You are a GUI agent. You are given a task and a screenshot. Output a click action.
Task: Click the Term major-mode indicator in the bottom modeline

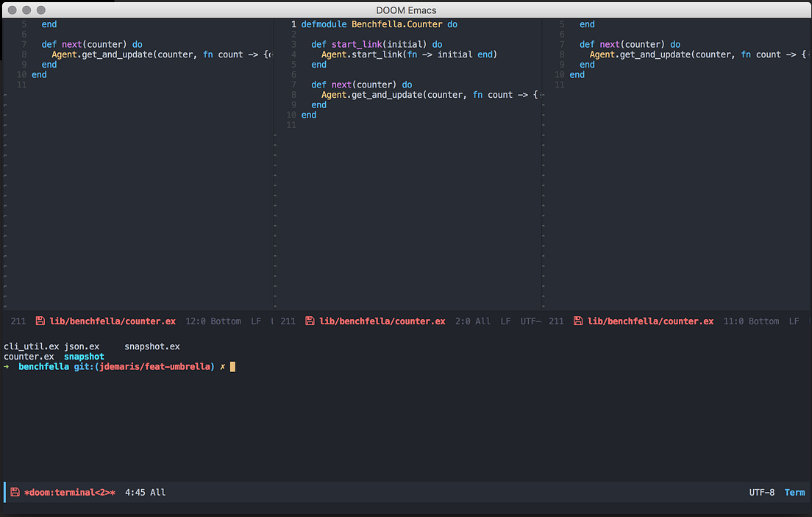click(794, 492)
